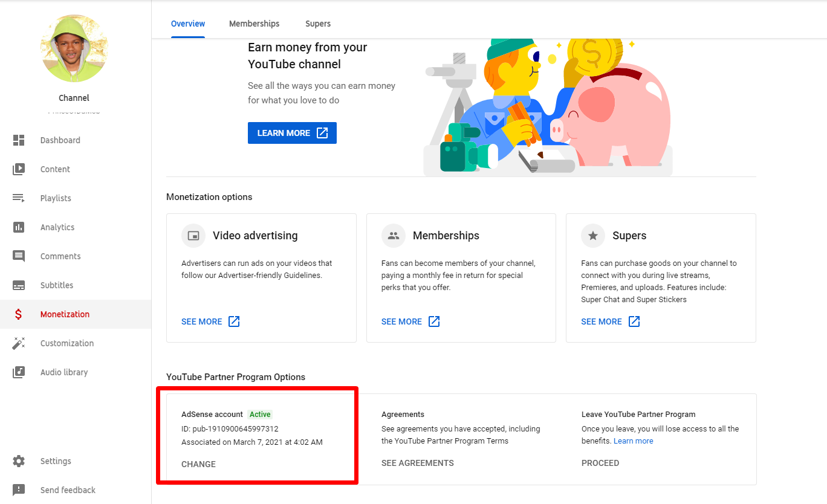
Task: Click the Comments speech bubble icon
Action: [19, 256]
